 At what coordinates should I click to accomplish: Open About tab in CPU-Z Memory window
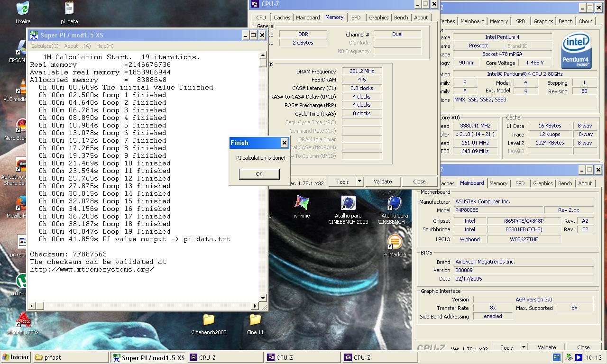coord(421,18)
